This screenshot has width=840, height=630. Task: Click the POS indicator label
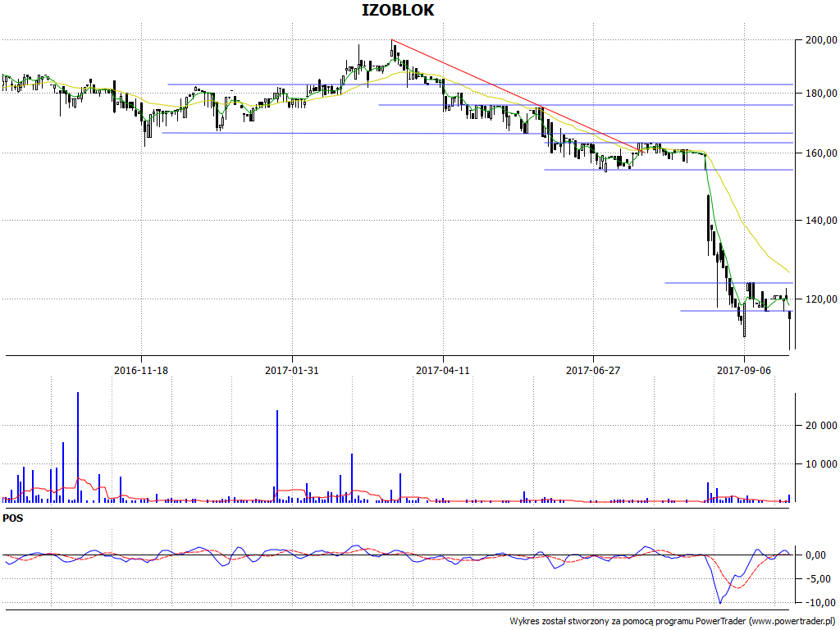[13, 518]
